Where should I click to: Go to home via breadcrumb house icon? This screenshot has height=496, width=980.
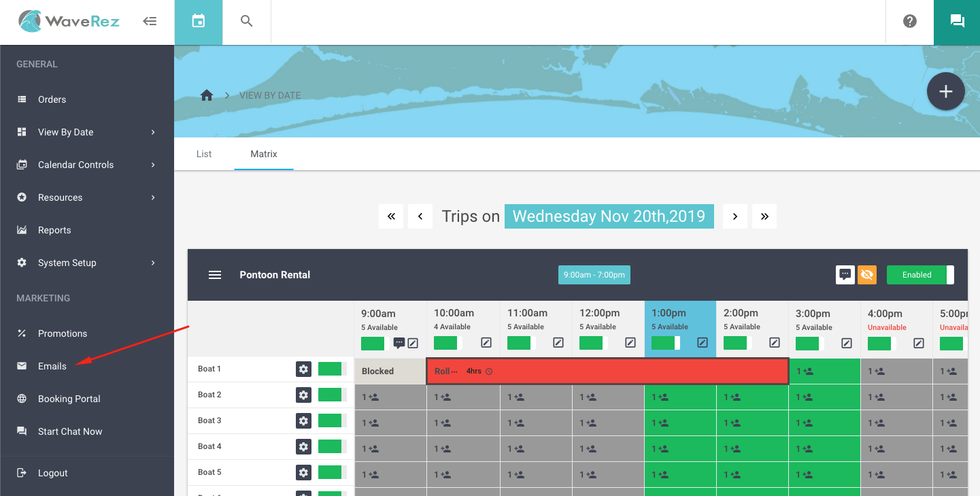click(207, 95)
